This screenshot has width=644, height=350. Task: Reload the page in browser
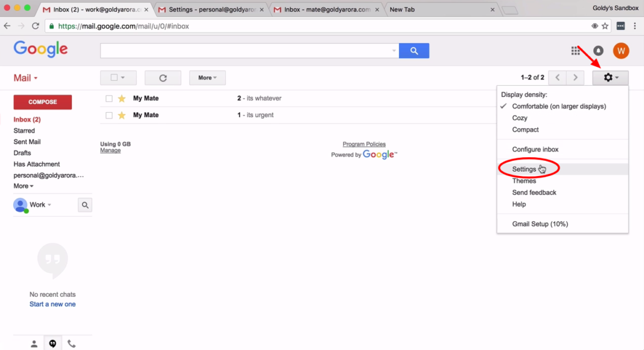coord(35,26)
